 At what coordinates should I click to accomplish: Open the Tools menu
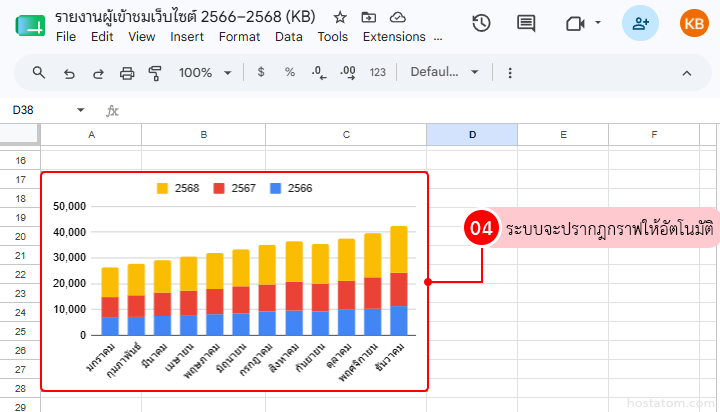332,37
